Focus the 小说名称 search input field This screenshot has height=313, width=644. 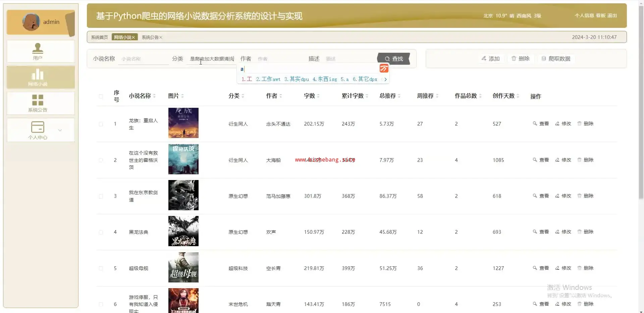point(144,59)
